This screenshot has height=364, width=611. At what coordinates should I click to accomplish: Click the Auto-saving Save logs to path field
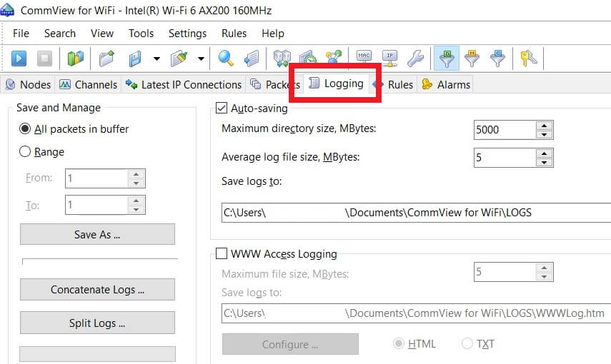click(x=416, y=213)
